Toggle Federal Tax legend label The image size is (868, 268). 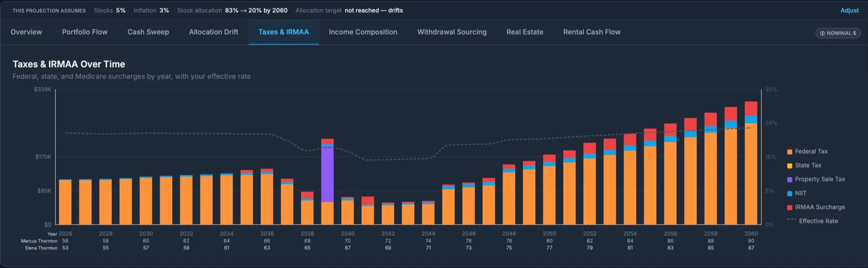811,151
